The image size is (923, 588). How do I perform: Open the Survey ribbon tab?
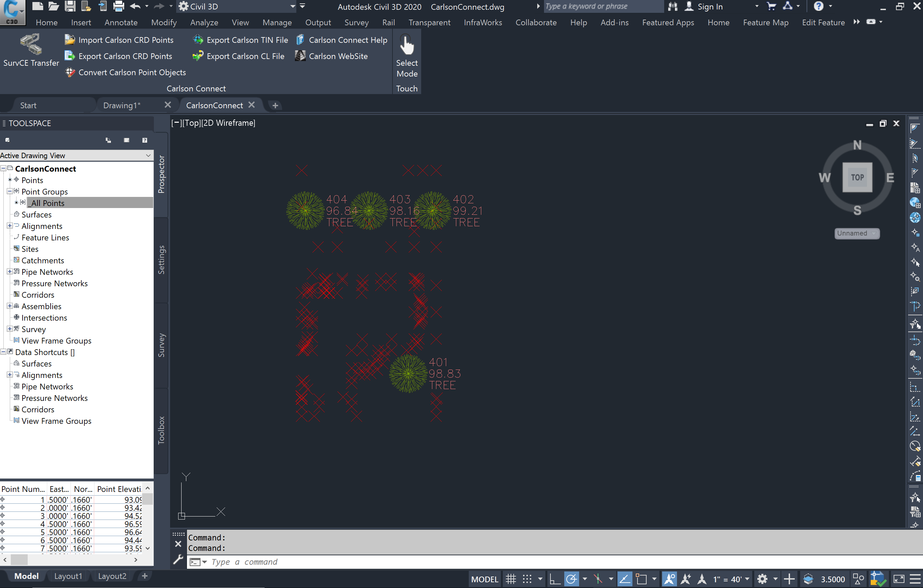click(356, 23)
